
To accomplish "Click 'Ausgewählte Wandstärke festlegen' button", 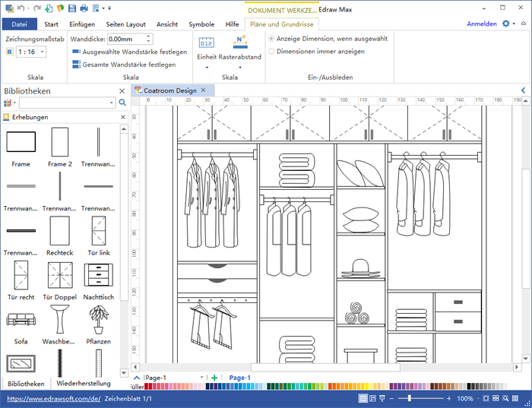I will pos(129,52).
